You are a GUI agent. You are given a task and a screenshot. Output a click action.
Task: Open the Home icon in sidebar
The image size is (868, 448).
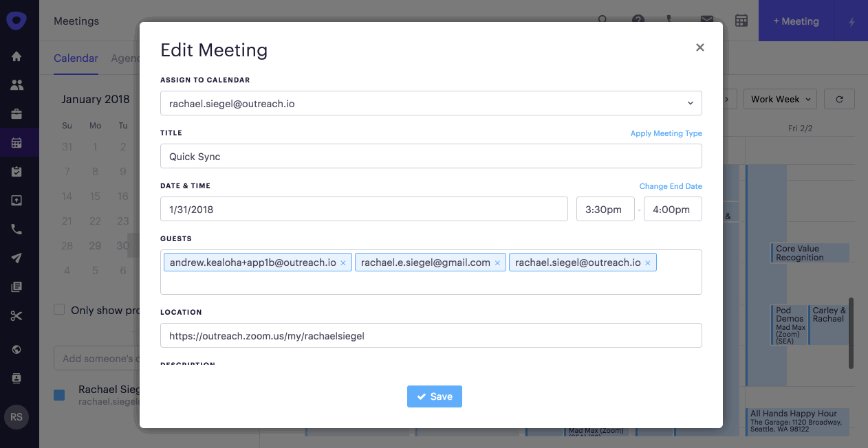click(x=17, y=56)
